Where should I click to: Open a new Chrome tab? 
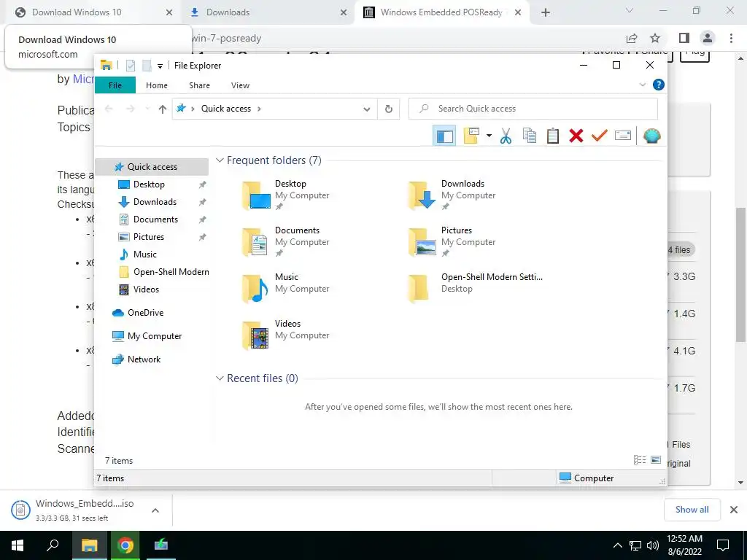coord(546,13)
